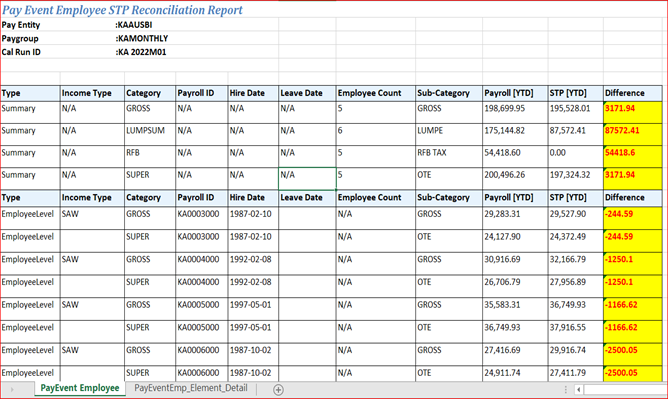Select Difference -1250.1 in the KA0004000 GROSS row
668x399 pixels.
pyautogui.click(x=633, y=264)
